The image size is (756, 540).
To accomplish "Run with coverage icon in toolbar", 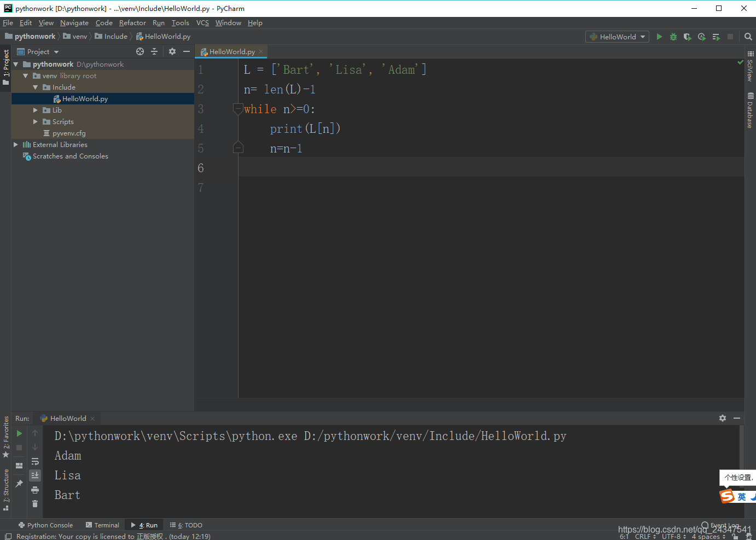I will (688, 37).
